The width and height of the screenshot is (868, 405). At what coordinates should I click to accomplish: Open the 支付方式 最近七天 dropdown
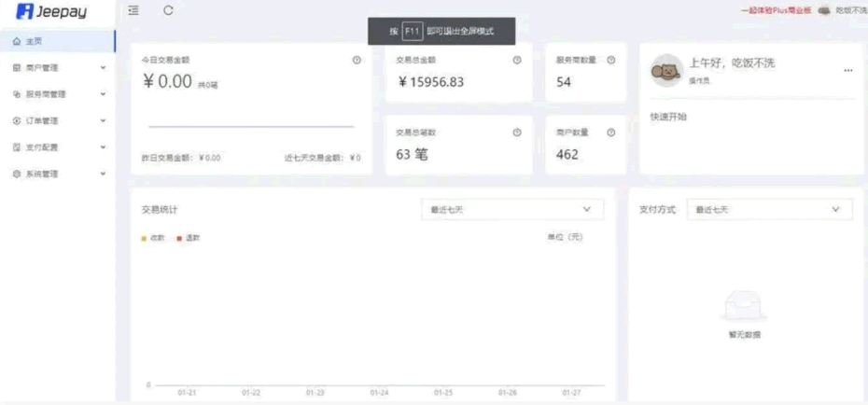coord(769,210)
